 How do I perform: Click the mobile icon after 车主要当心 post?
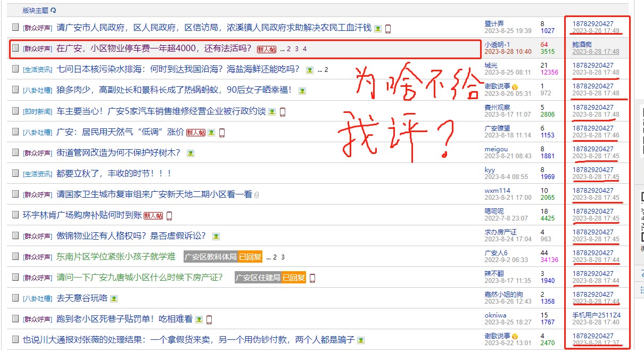point(283,112)
